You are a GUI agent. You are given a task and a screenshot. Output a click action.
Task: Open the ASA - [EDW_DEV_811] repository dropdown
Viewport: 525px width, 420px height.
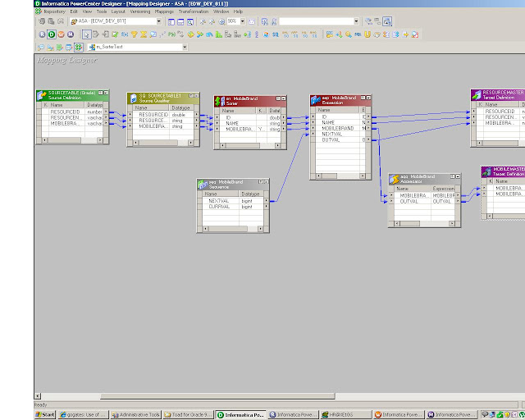click(158, 21)
